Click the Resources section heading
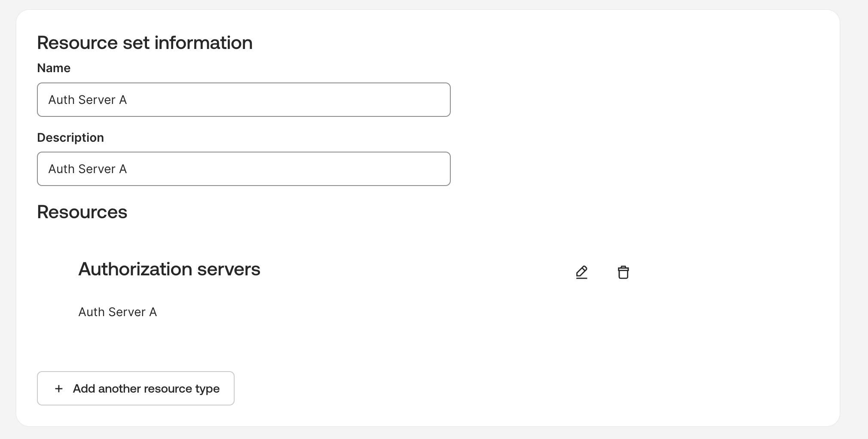Image resolution: width=868 pixels, height=439 pixels. click(82, 212)
